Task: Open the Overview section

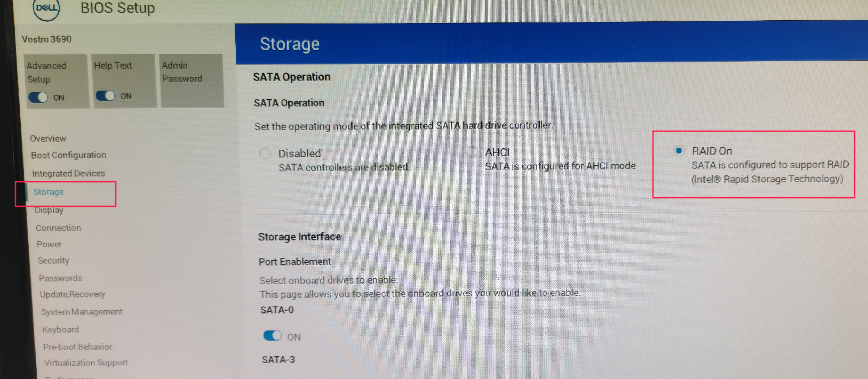Action: [x=48, y=139]
